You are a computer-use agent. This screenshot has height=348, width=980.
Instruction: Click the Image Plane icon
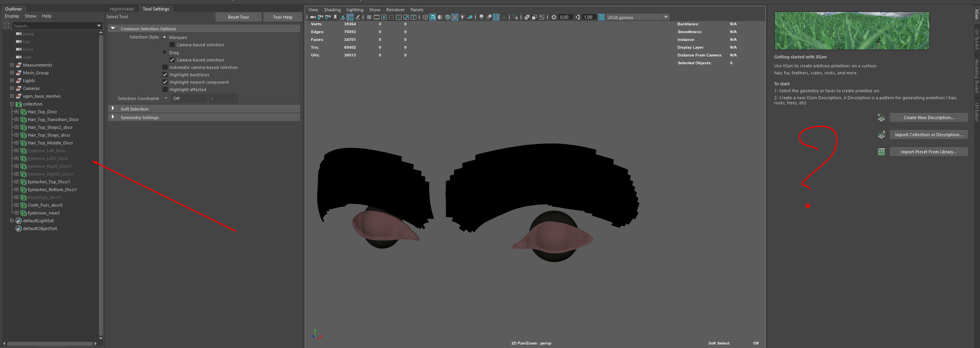pyautogui.click(x=343, y=17)
